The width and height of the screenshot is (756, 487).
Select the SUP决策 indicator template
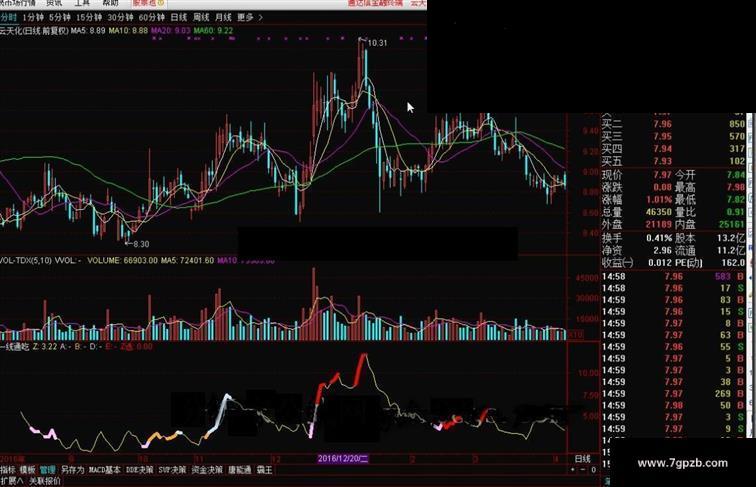[x=172, y=470]
